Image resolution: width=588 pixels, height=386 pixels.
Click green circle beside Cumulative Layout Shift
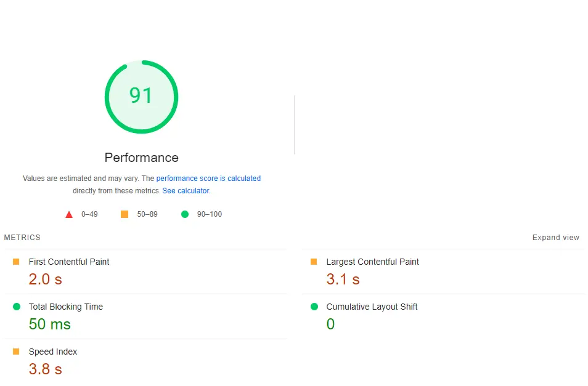tap(314, 307)
